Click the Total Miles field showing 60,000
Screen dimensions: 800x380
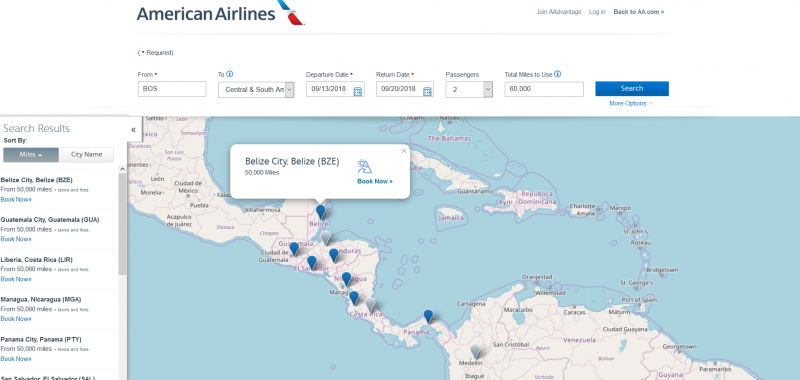(x=544, y=89)
